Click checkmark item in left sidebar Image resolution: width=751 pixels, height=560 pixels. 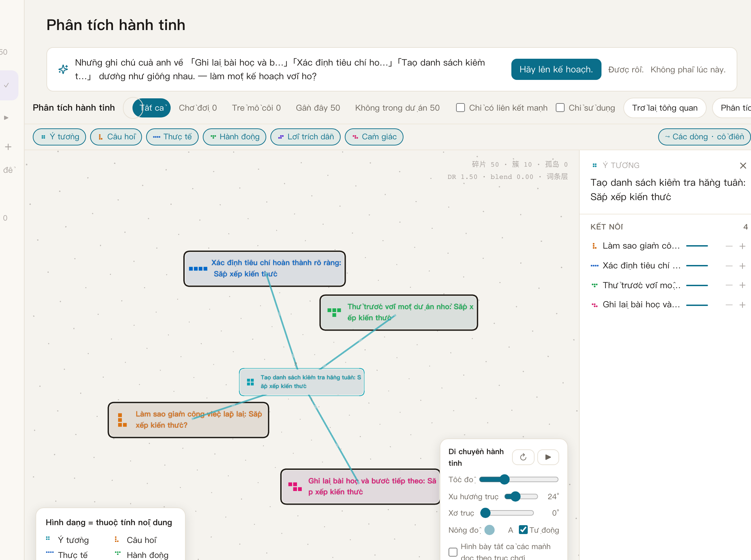tap(6, 85)
